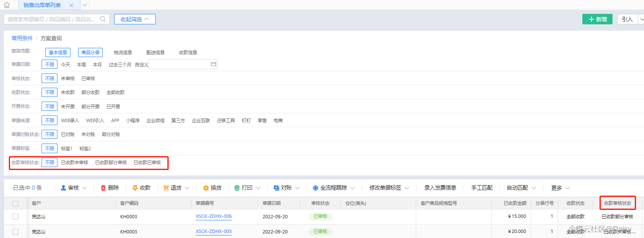Open the custom date calendar icon
644x238 pixels.
click(213, 64)
